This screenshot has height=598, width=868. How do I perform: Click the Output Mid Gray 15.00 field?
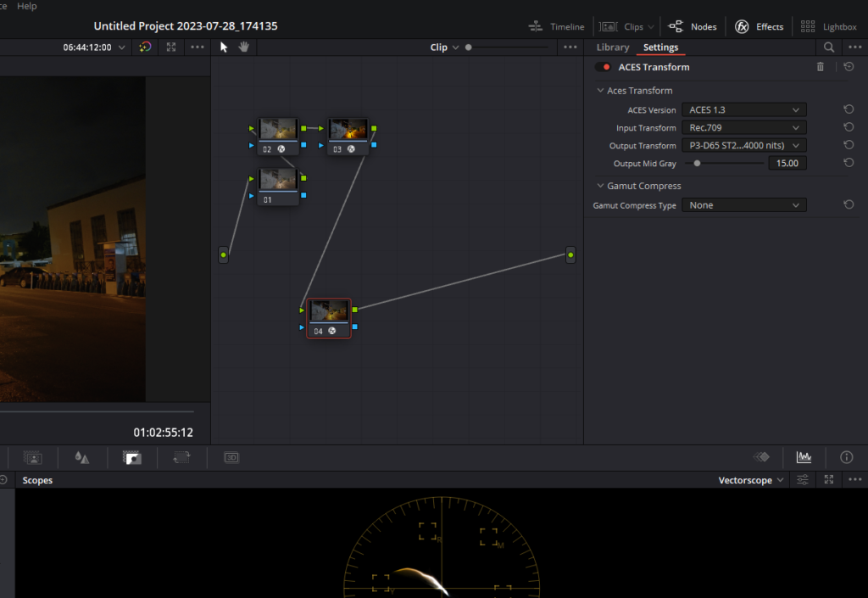(x=787, y=164)
